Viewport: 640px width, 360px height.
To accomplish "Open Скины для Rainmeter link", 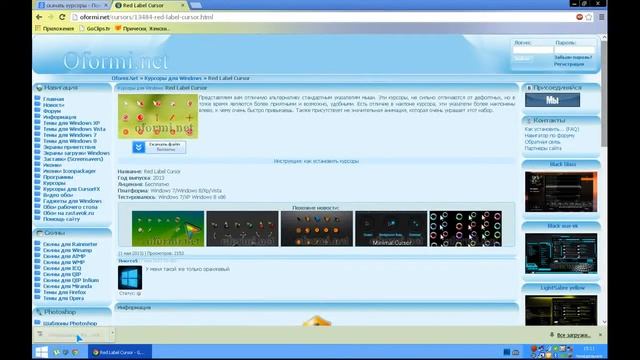I will click(x=70, y=244).
